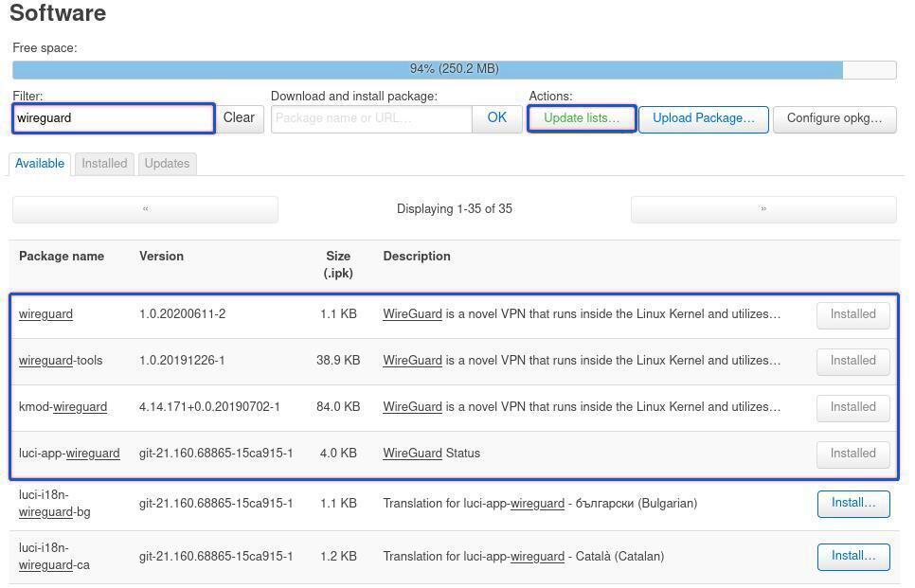The height and width of the screenshot is (588, 915).
Task: Click the Installed button for luci-app-wireguard
Action: pos(852,454)
